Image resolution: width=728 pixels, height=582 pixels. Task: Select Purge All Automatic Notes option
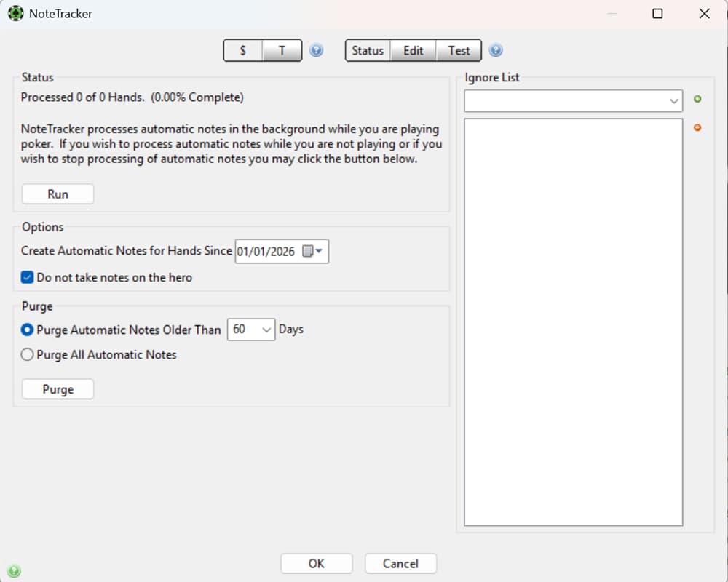[x=27, y=354]
